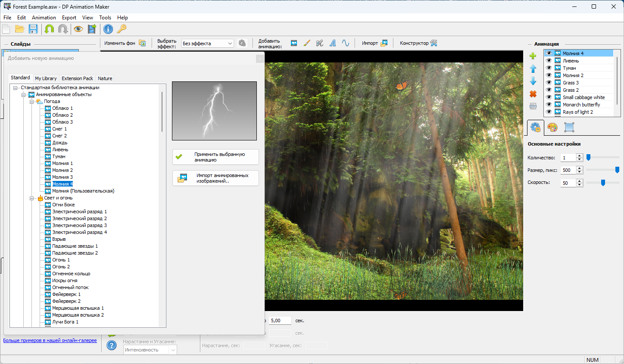Collapse the Свет и огонь tree folder
The width and height of the screenshot is (624, 364).
(32, 198)
